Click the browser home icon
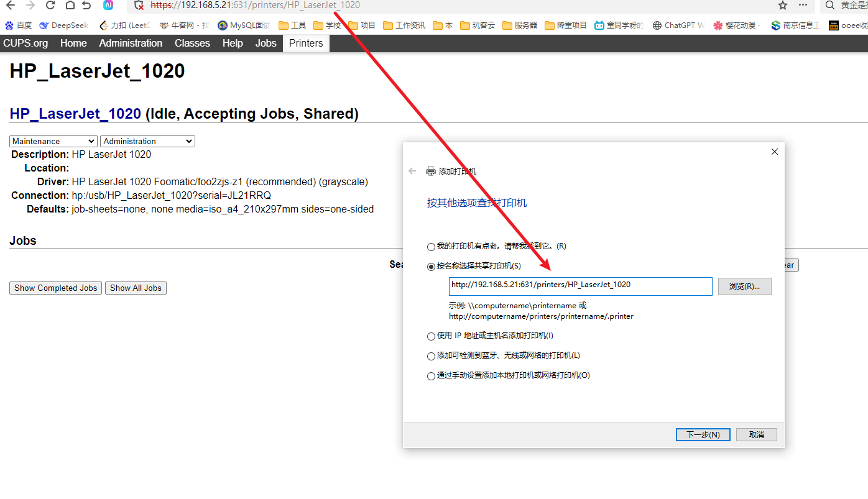Screen dimensions: 868x499 point(70,5)
